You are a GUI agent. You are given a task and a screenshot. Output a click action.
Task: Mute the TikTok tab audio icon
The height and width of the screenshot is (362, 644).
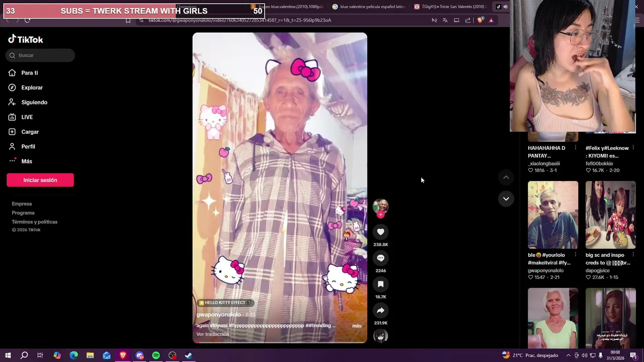click(505, 7)
